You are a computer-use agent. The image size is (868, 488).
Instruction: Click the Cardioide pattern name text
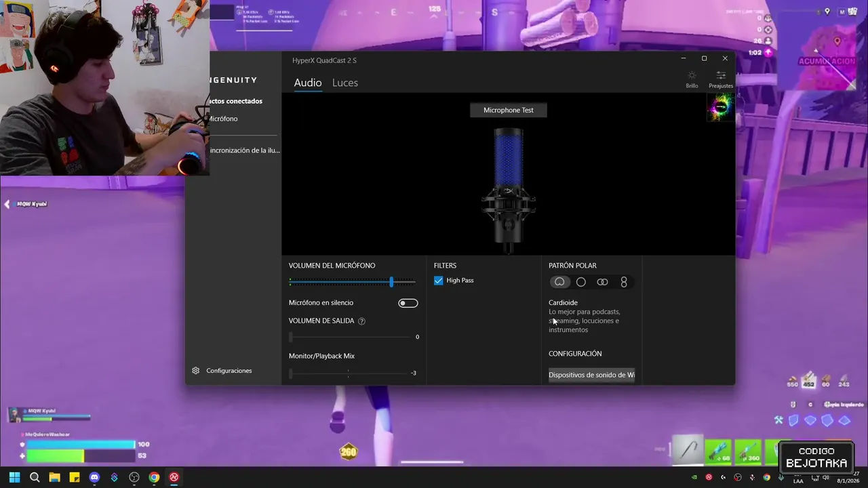[563, 302]
